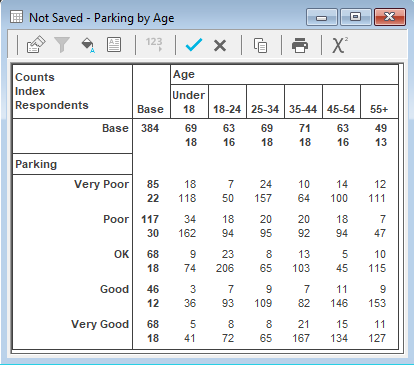Click the Base column header
This screenshot has width=414, height=365.
151,109
